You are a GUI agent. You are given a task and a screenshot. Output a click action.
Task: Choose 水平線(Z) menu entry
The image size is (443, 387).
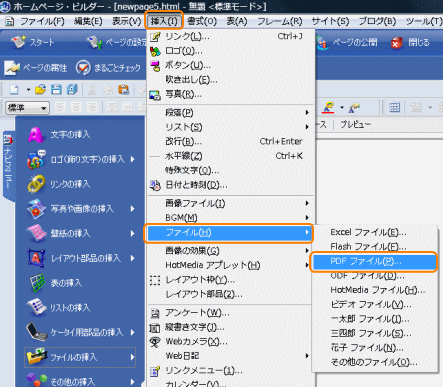(x=231, y=156)
